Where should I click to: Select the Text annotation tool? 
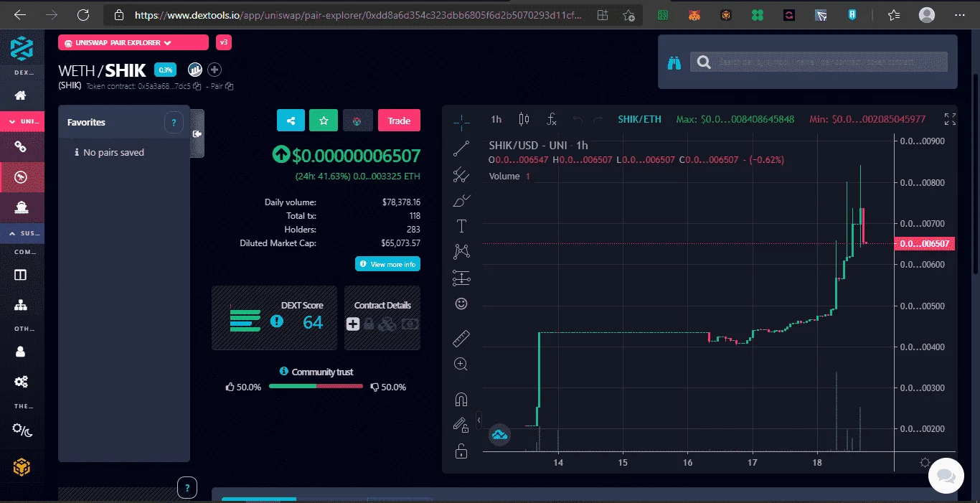tap(461, 226)
